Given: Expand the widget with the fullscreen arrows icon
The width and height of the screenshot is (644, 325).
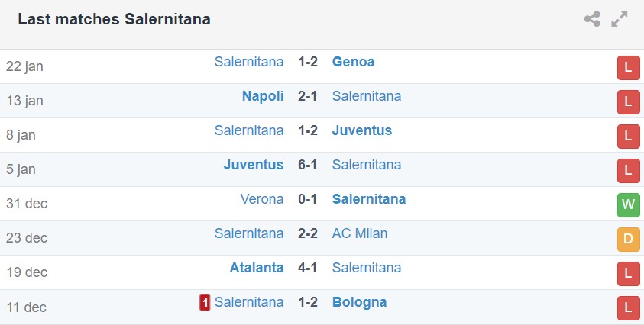Looking at the screenshot, I should (619, 20).
